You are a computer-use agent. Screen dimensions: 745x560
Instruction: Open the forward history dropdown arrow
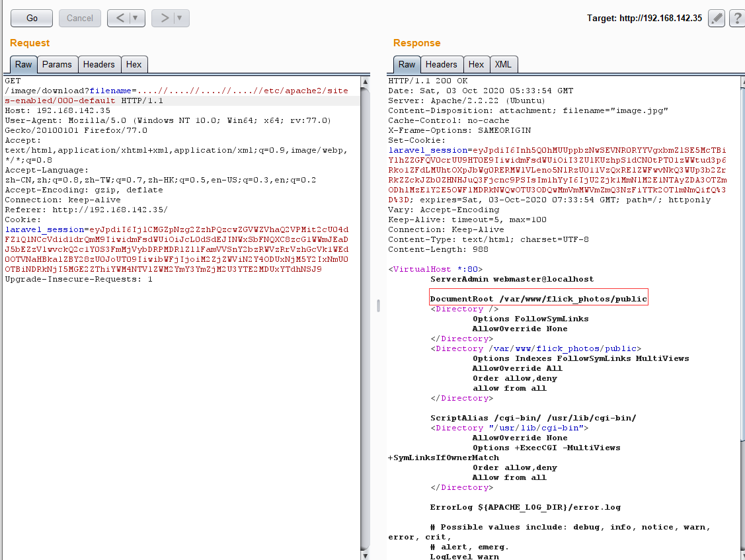[x=180, y=18]
